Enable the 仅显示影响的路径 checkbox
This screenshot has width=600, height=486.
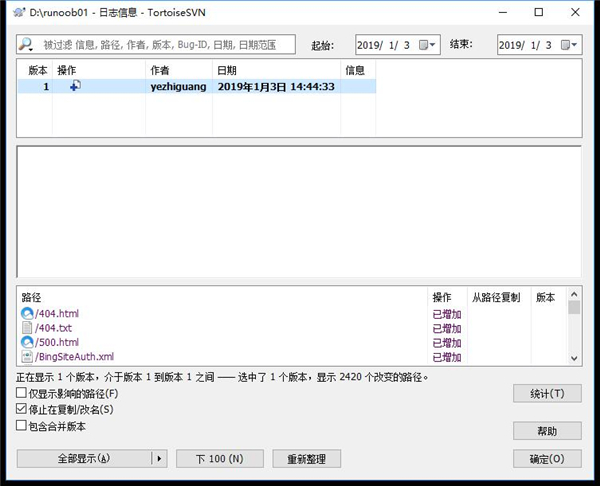click(x=22, y=394)
